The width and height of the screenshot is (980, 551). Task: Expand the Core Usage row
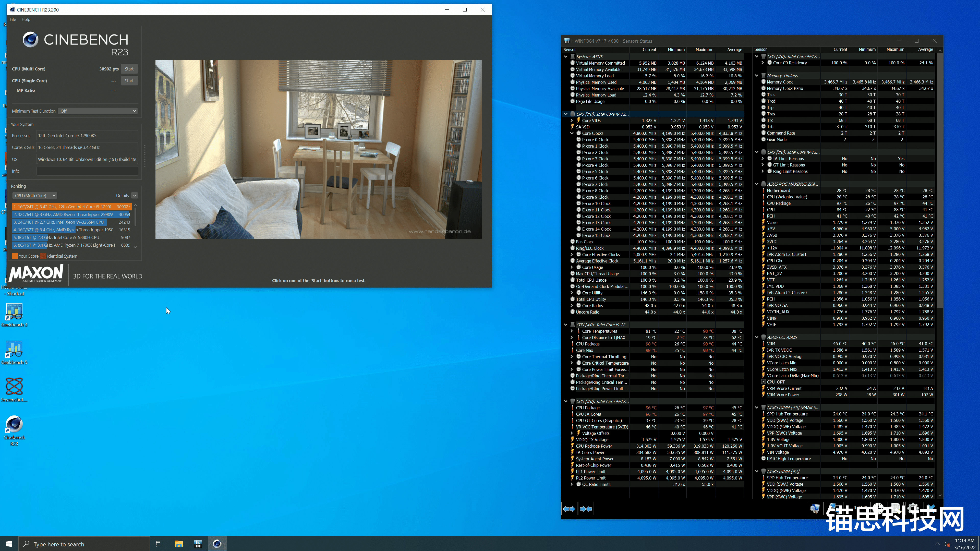pyautogui.click(x=572, y=268)
